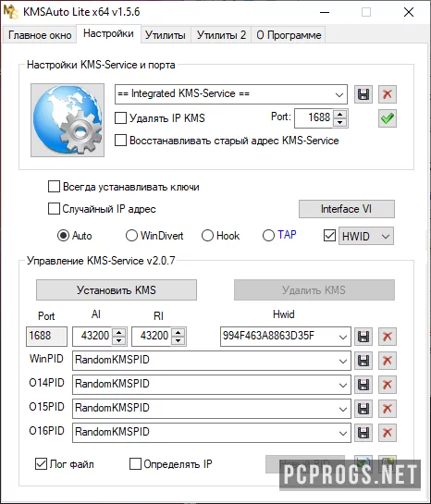Apply settings with the green checkmark icon
This screenshot has height=504, width=431.
tap(388, 118)
